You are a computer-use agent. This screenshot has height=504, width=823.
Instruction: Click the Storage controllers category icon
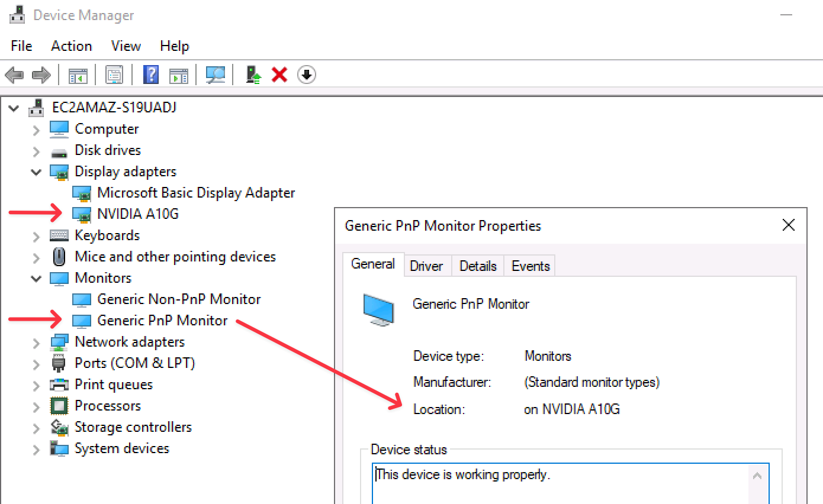click(x=59, y=427)
